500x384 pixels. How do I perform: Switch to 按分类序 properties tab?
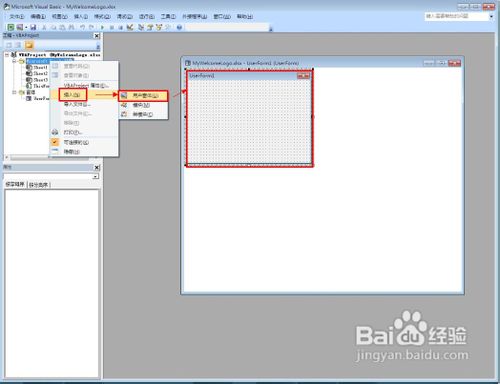[x=38, y=184]
